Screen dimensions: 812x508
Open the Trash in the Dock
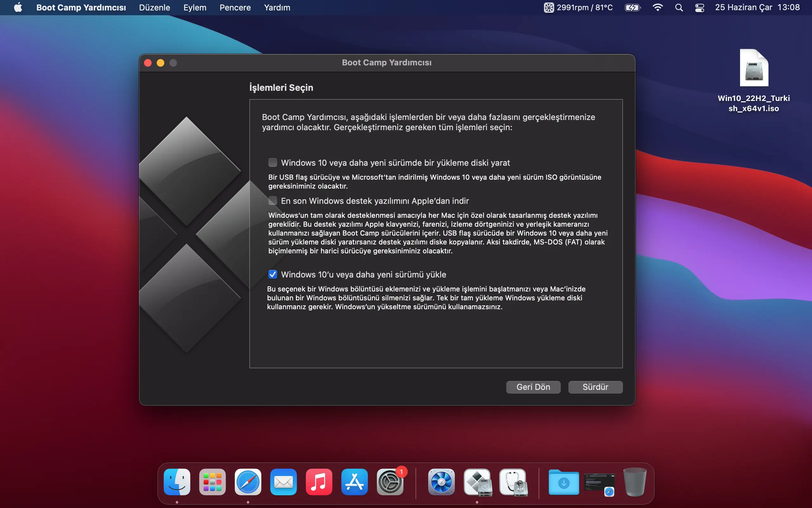635,482
